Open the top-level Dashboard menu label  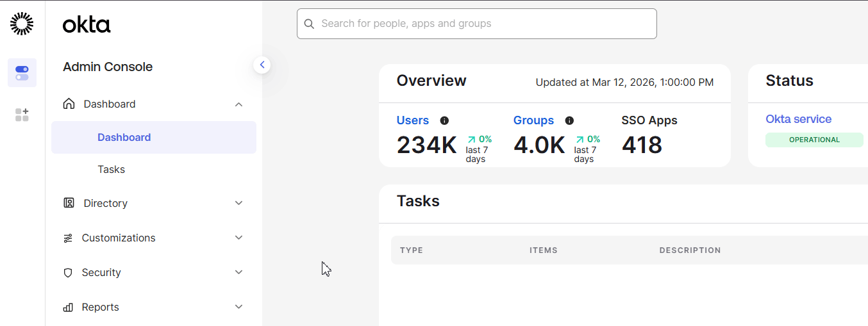pos(110,104)
